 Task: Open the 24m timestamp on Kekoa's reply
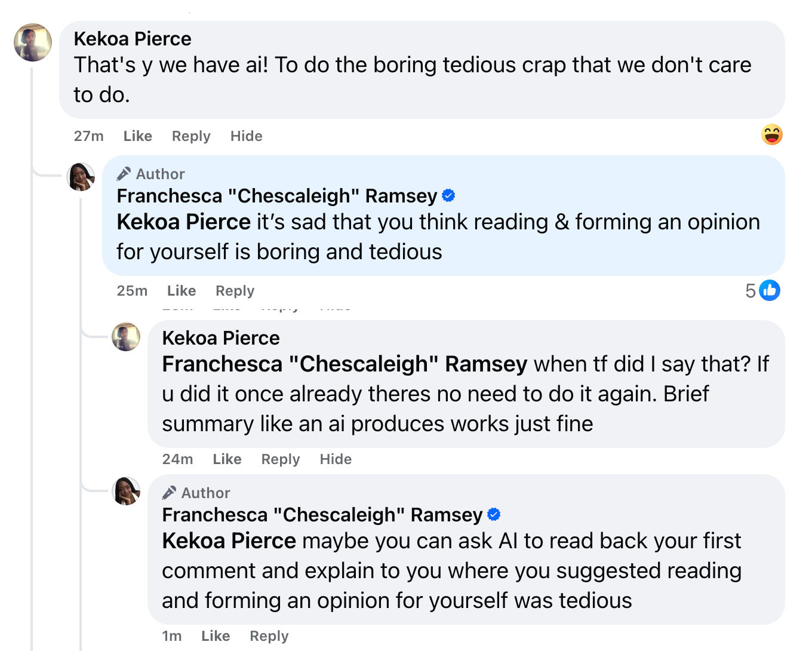coord(177,459)
